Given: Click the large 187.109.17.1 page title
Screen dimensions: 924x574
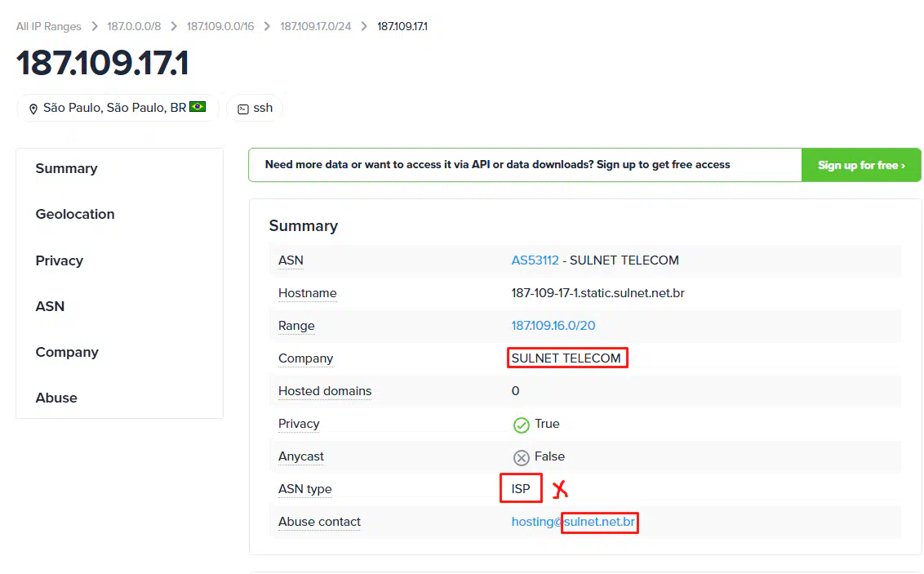Looking at the screenshot, I should pyautogui.click(x=103, y=63).
